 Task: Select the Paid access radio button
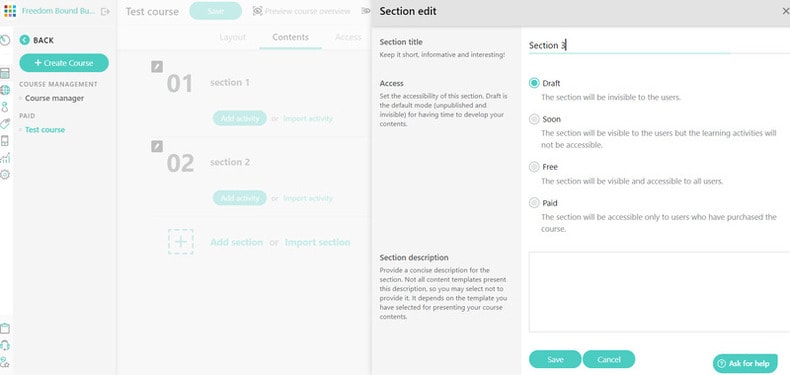coord(534,203)
